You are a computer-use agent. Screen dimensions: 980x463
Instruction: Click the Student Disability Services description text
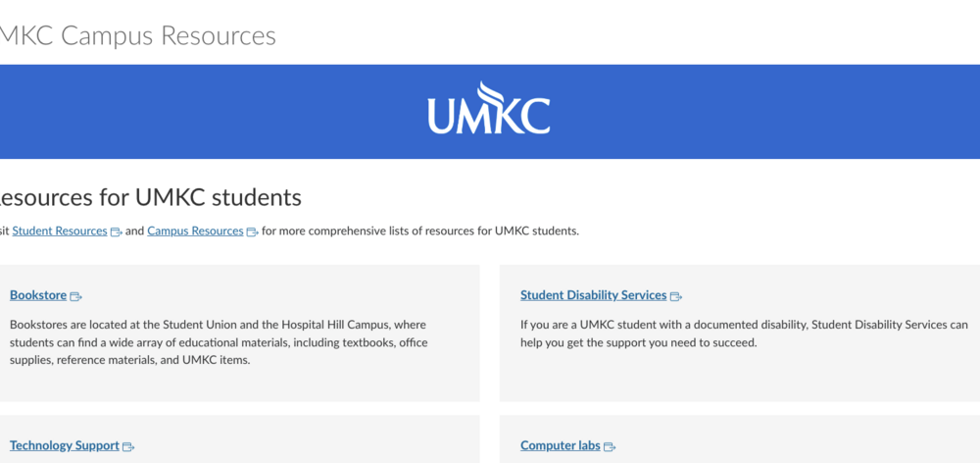[743, 334]
